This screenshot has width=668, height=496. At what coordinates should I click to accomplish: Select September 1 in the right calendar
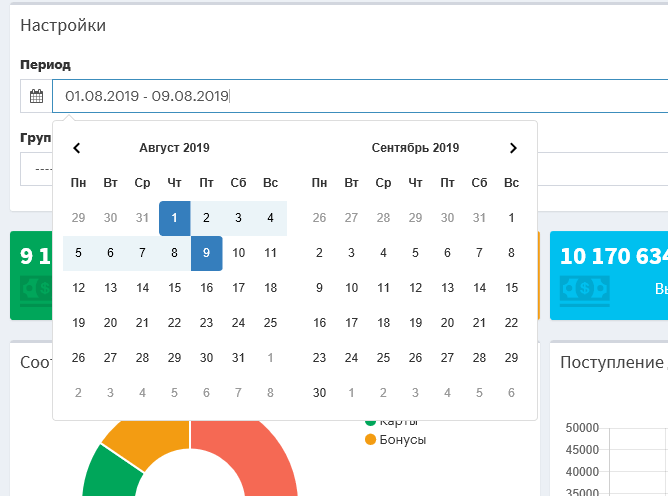click(511, 218)
